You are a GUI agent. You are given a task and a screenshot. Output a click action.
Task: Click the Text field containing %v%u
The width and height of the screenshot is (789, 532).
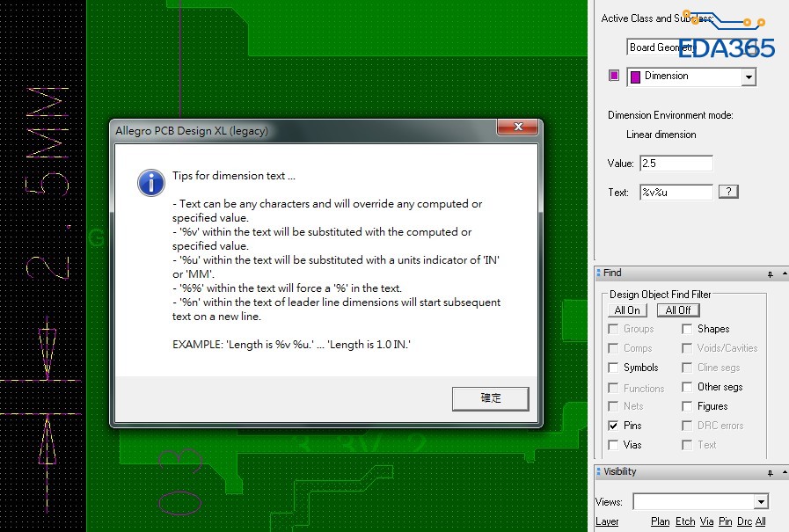tap(676, 192)
